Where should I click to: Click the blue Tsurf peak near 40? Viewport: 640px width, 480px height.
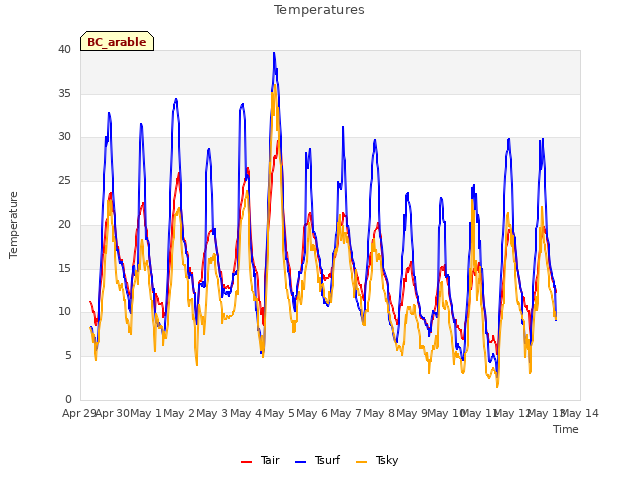point(274,53)
